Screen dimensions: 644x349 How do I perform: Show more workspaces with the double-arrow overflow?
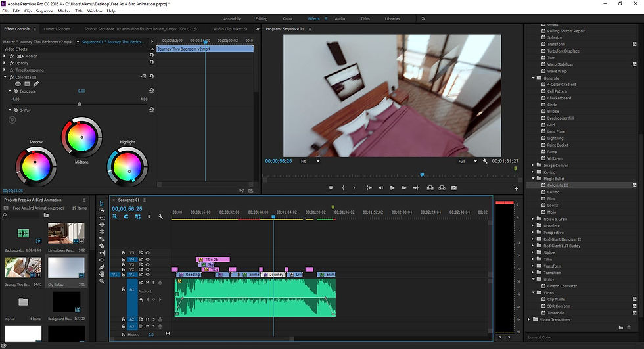pos(423,18)
